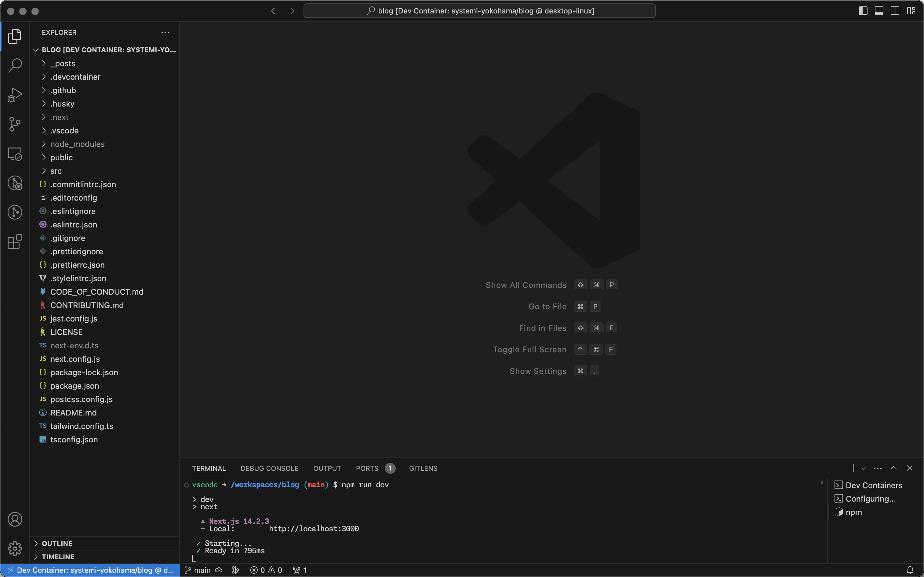
Task: Open LICENSE file
Action: point(104,332)
